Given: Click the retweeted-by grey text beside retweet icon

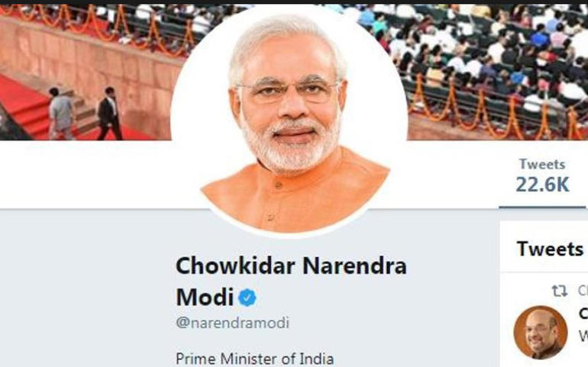Looking at the screenshot, I should click(x=583, y=291).
